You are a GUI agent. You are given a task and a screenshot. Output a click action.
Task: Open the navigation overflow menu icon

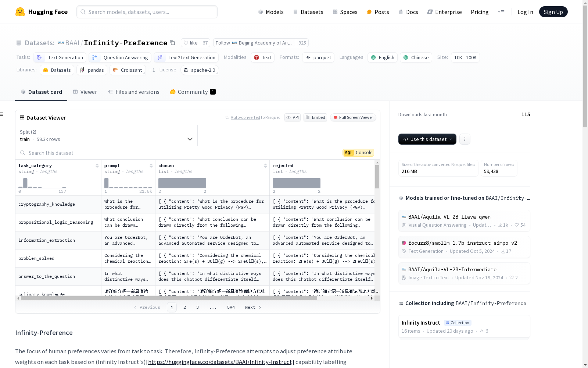[x=501, y=12]
